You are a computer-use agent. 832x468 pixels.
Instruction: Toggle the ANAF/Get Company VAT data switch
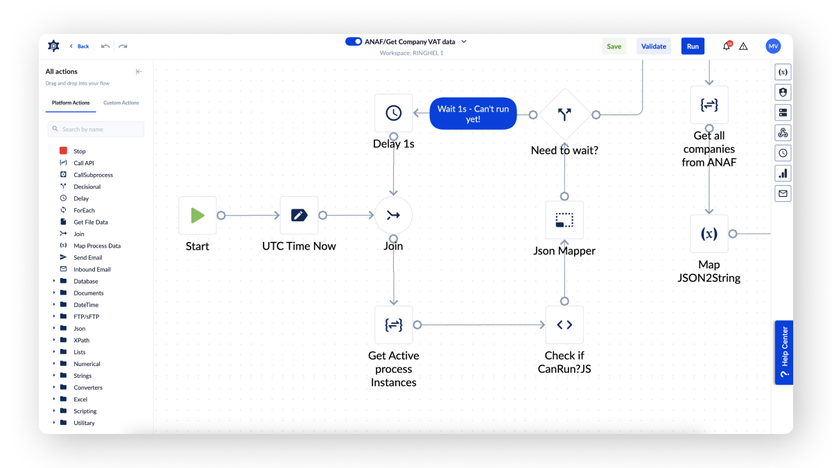[353, 42]
